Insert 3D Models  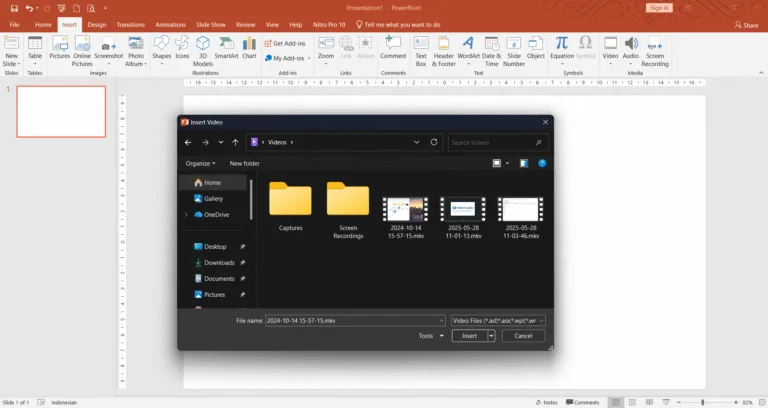tap(203, 51)
